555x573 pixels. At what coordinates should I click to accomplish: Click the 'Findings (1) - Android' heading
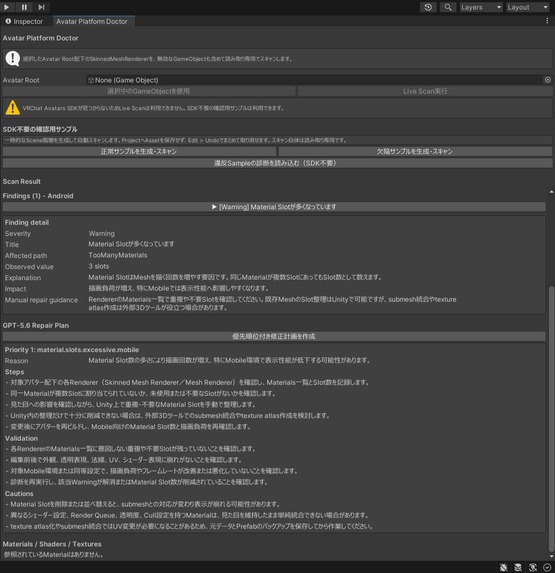(x=38, y=196)
